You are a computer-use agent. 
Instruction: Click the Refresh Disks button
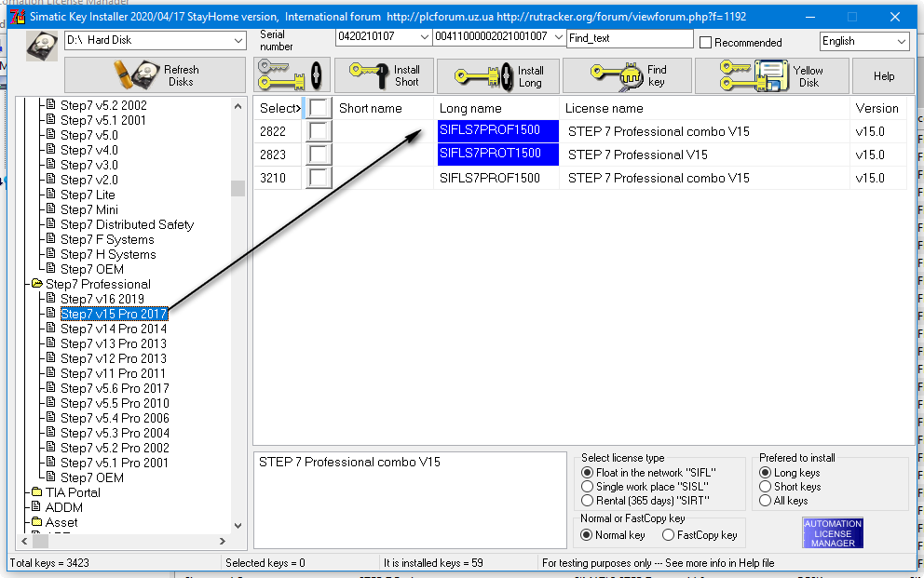(155, 75)
